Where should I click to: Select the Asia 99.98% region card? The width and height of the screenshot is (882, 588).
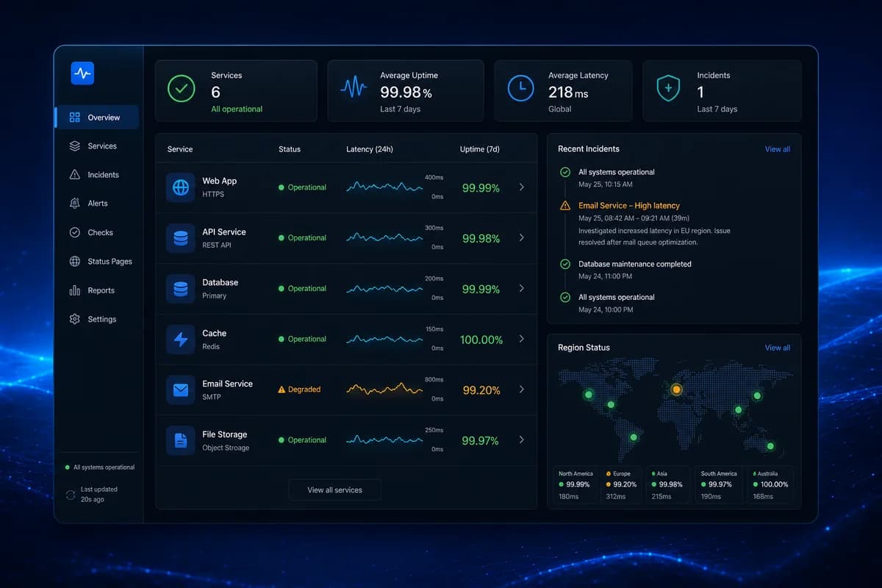pyautogui.click(x=668, y=484)
